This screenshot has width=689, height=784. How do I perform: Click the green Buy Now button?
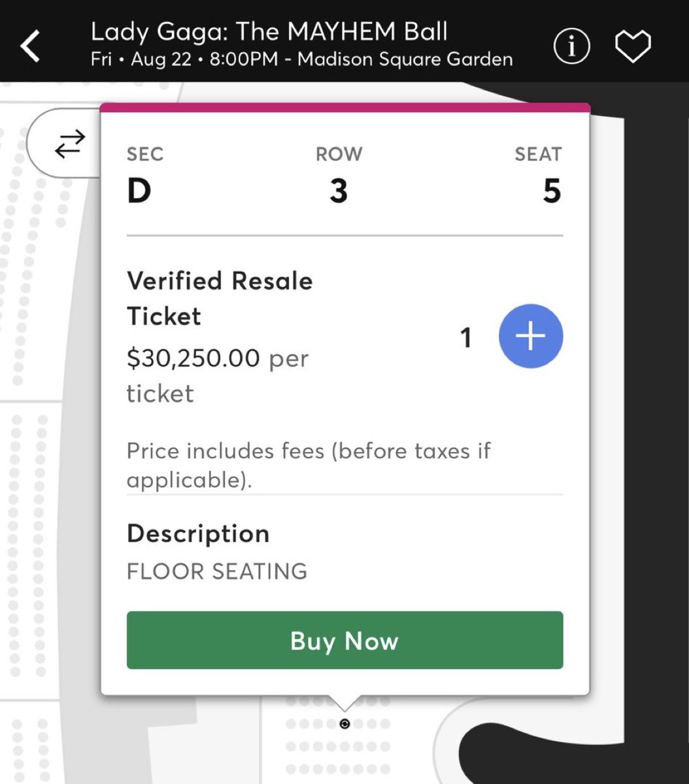point(344,640)
